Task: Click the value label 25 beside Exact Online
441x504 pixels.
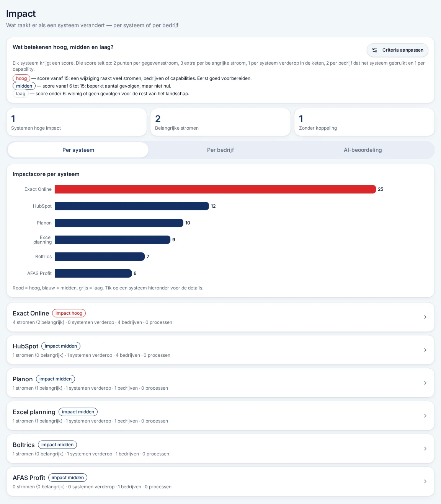Action: pyautogui.click(x=381, y=189)
